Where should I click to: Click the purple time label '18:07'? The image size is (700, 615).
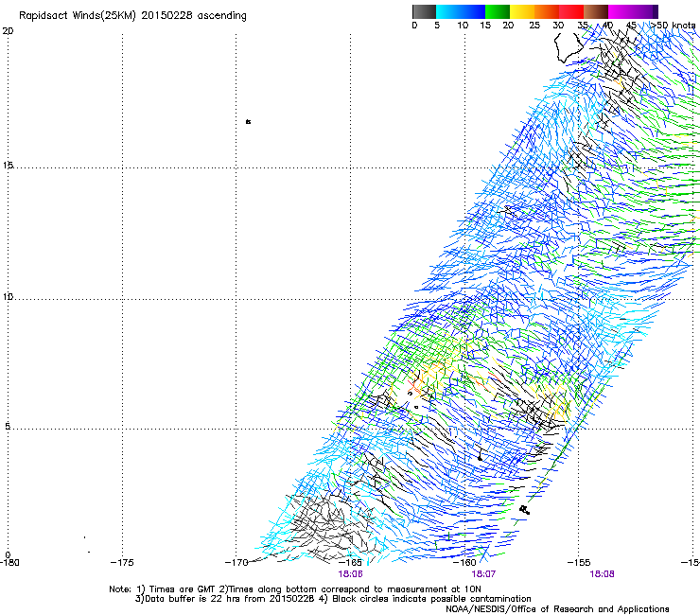pyautogui.click(x=483, y=574)
